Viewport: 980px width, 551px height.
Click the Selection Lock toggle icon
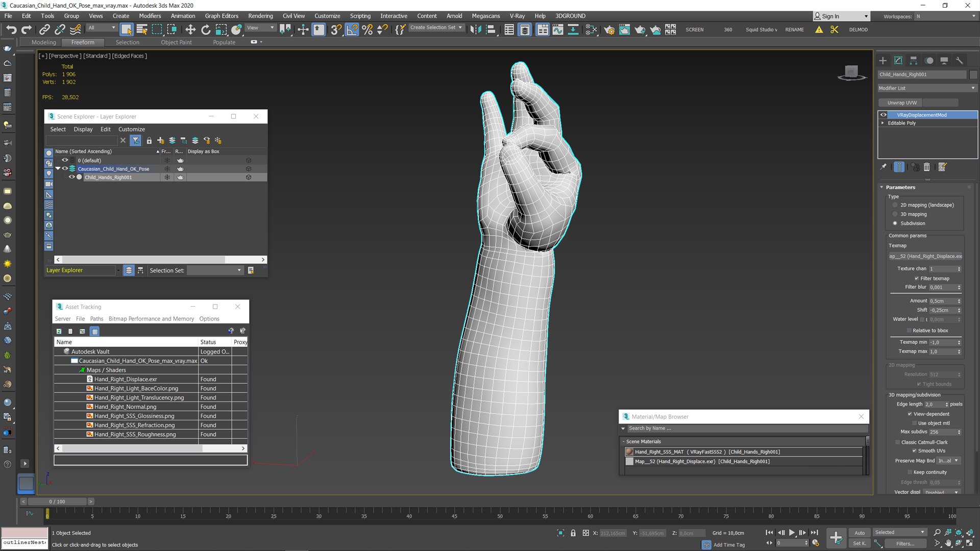(573, 533)
